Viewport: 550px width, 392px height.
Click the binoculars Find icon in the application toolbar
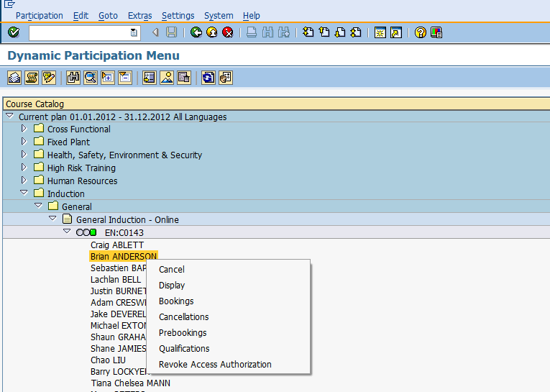(73, 78)
